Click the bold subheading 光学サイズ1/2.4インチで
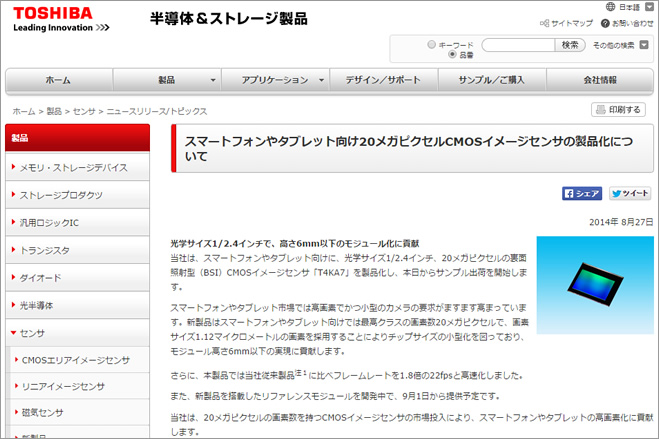This screenshot has width=659, height=439. [295, 244]
